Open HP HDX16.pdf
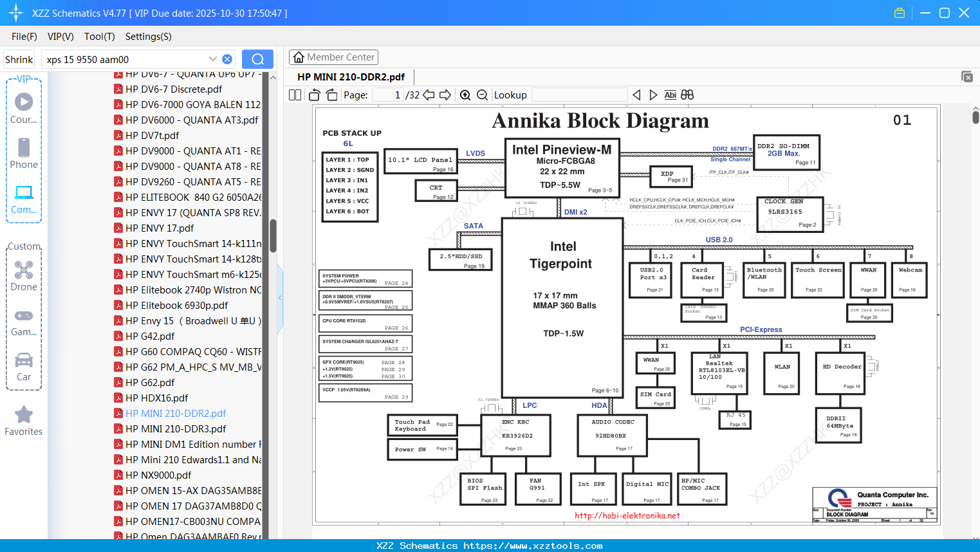Viewport: 980px width, 552px height. [157, 398]
